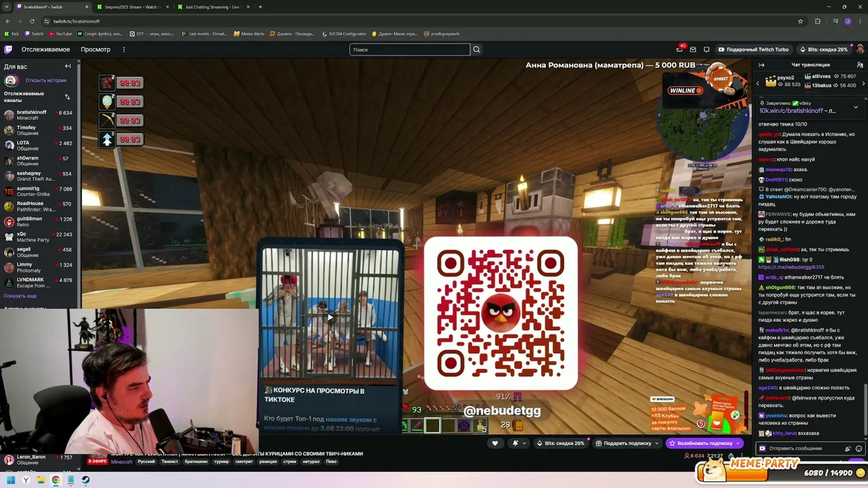Open the Steam taskbar icon
Image resolution: width=868 pixels, height=488 pixels.
click(85, 480)
